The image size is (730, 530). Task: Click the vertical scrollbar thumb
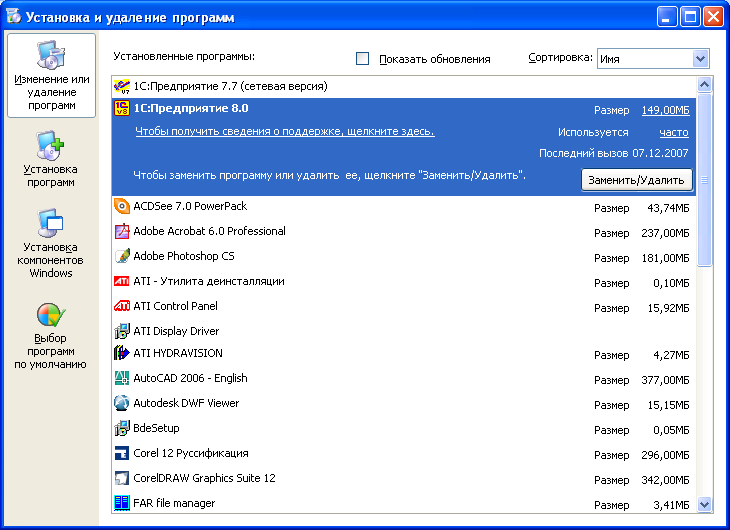[704, 180]
